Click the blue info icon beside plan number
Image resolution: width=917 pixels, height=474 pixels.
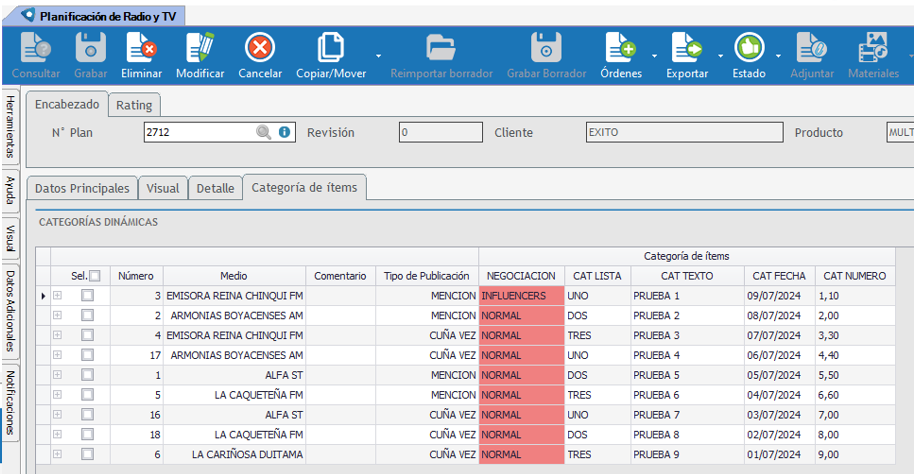[x=284, y=132]
